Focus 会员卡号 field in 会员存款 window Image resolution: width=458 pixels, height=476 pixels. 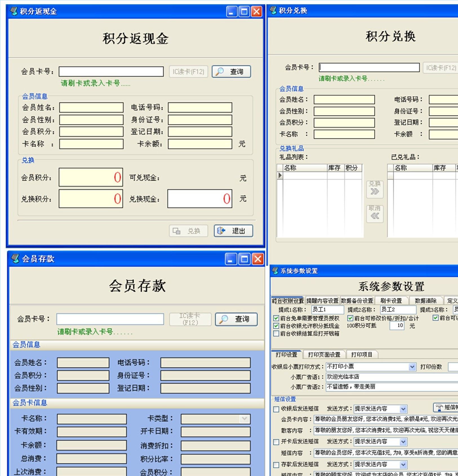[110, 319]
